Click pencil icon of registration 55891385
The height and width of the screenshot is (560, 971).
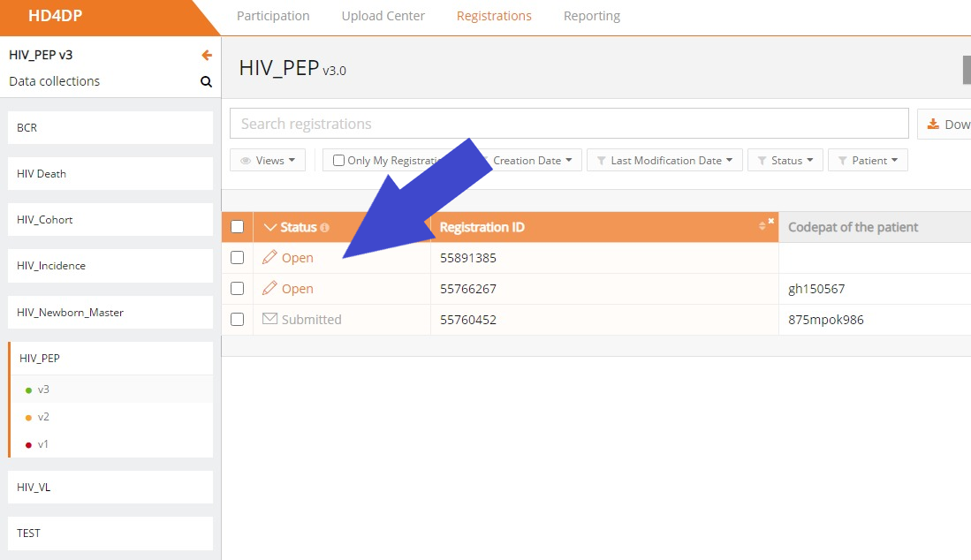[x=269, y=258]
